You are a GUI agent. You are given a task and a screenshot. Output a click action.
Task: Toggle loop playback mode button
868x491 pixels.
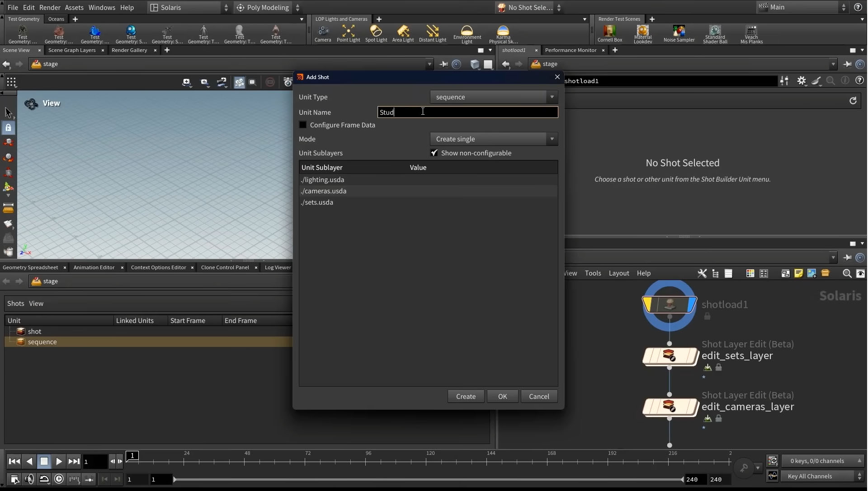(x=44, y=479)
